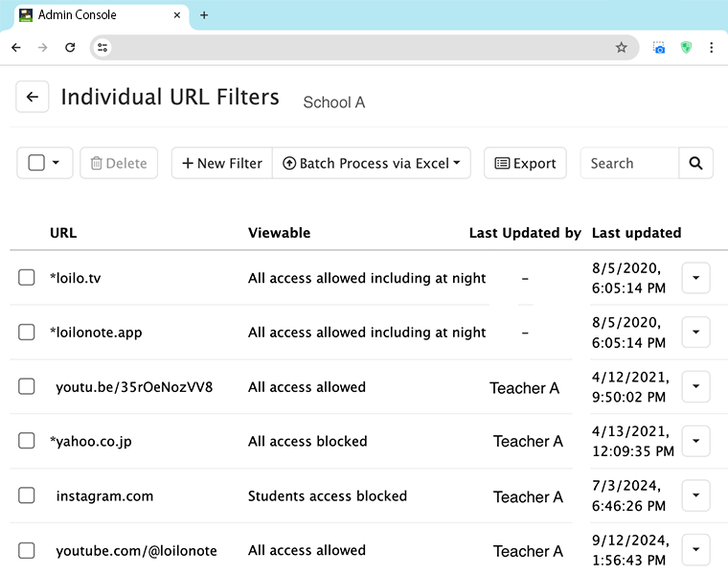
Task: Close the Admin Console tab
Action: coord(177,15)
